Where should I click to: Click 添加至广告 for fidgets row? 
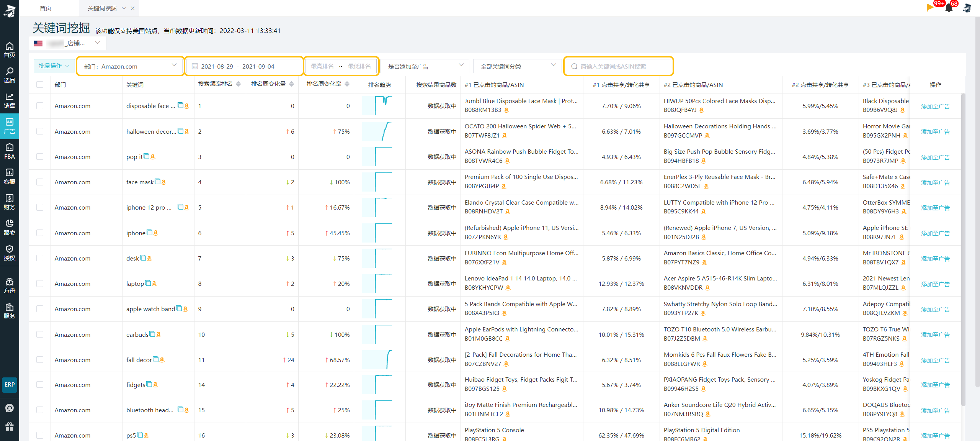935,385
